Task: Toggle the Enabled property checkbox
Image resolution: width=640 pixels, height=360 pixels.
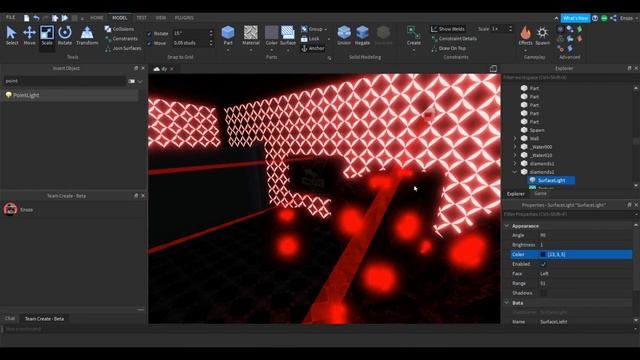Action: [x=543, y=264]
